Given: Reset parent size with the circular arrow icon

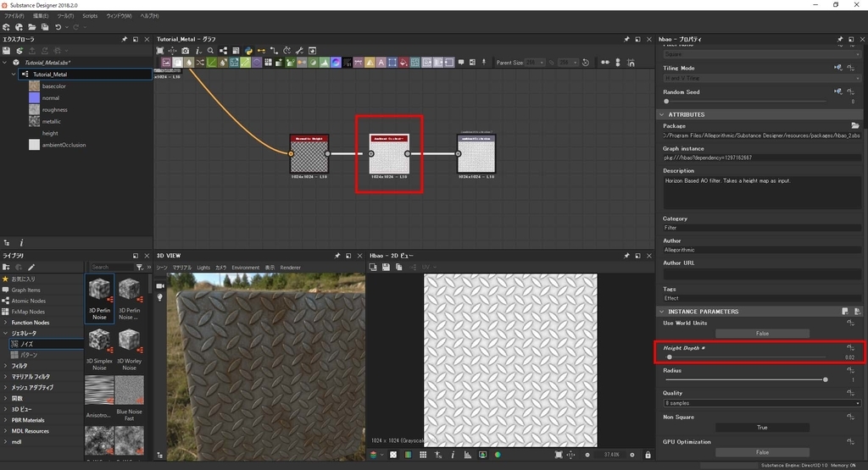Looking at the screenshot, I should coord(586,63).
